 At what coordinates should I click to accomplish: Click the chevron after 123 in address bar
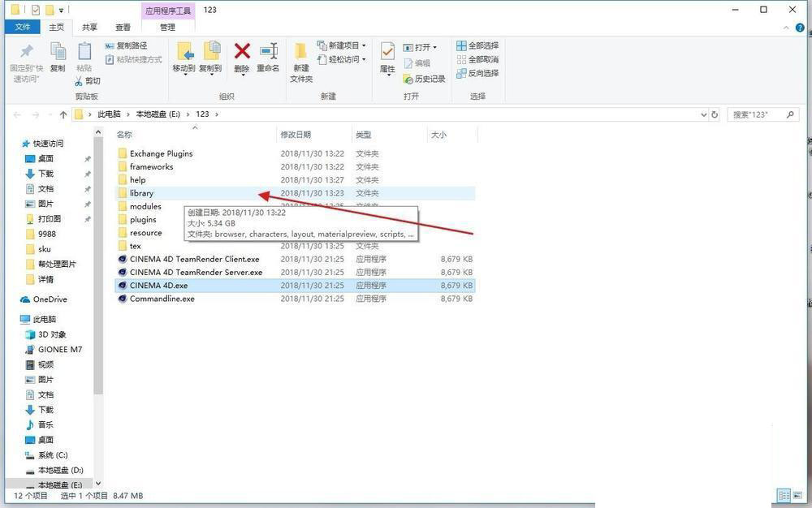(217, 114)
